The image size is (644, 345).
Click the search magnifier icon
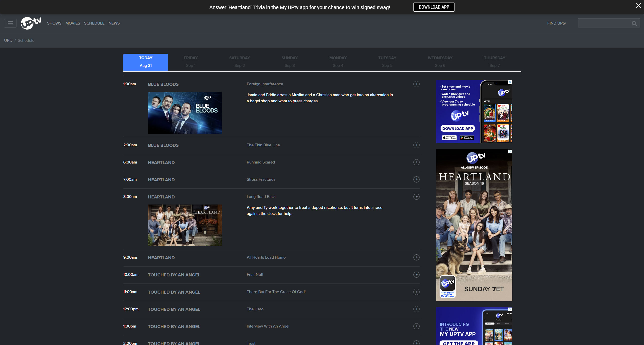click(x=634, y=23)
